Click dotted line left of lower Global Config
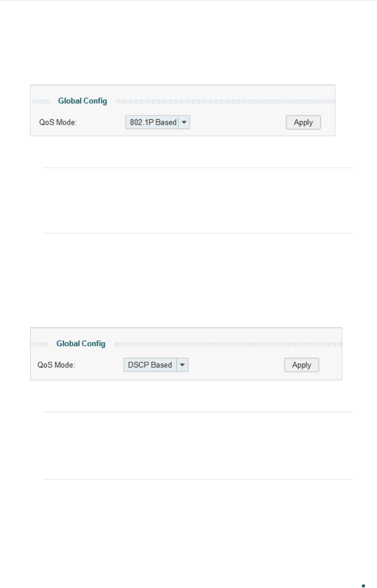This screenshot has height=588, width=377. click(x=39, y=344)
